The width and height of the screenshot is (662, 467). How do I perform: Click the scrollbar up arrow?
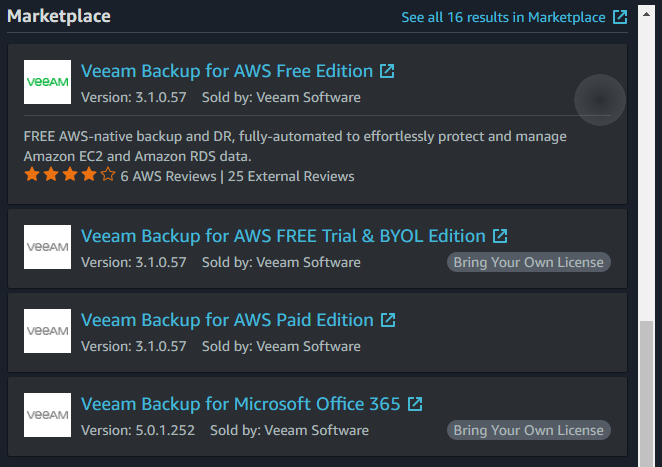pyautogui.click(x=646, y=14)
